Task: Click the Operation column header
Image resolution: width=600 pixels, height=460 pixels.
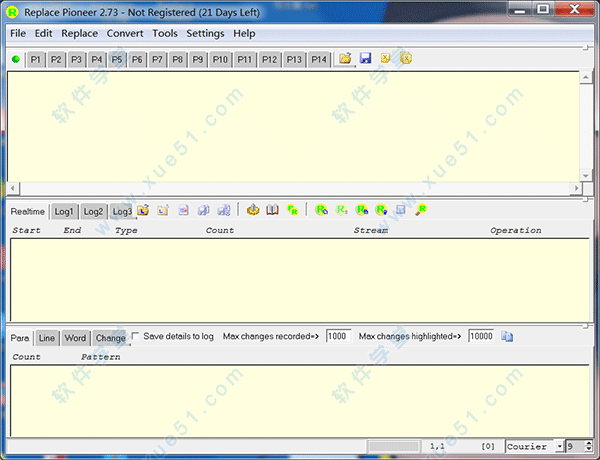Action: click(x=516, y=230)
